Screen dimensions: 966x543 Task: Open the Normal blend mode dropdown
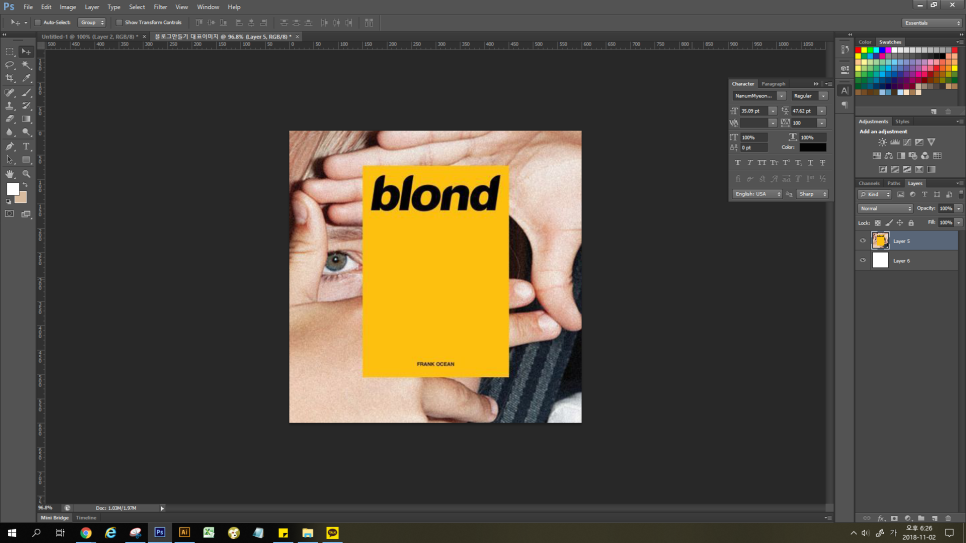885,208
